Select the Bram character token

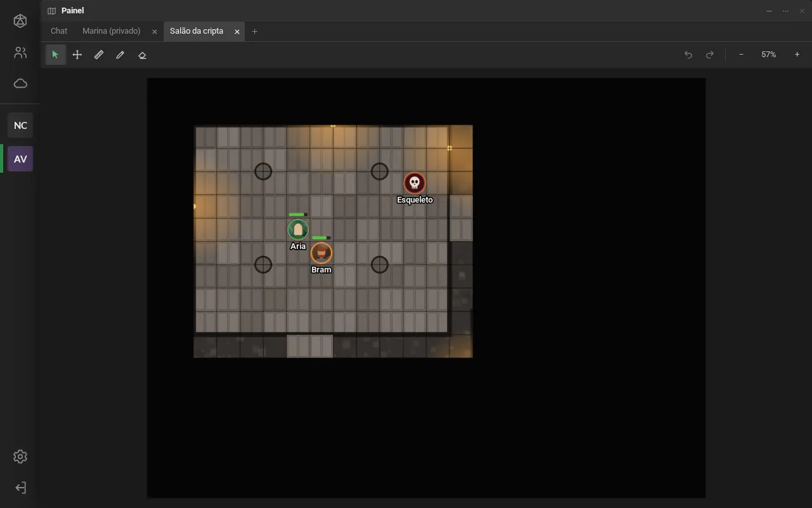(x=322, y=253)
